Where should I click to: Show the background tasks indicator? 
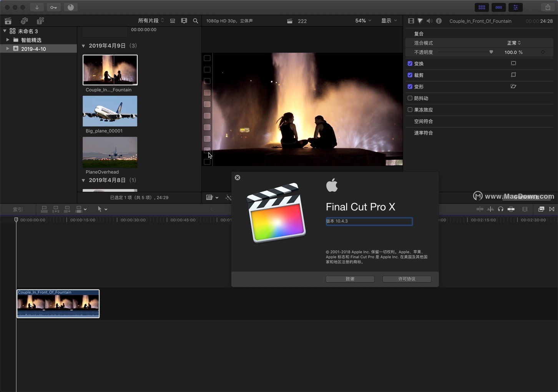[71, 7]
